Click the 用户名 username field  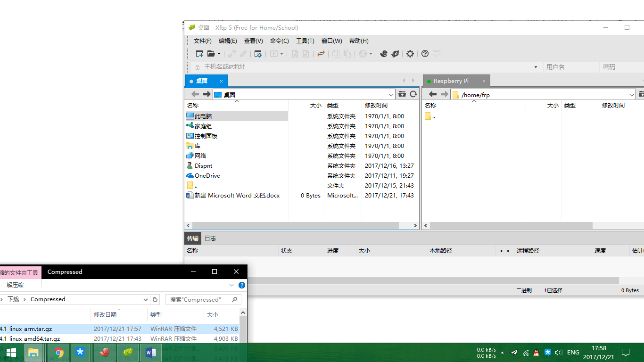(571, 67)
